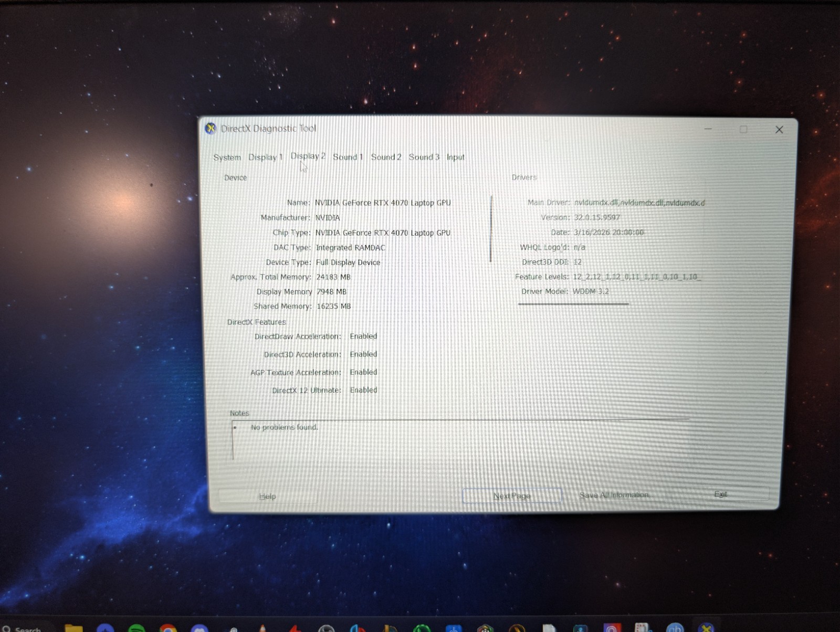Click the Exit button
The image size is (840, 632).
pos(720,494)
